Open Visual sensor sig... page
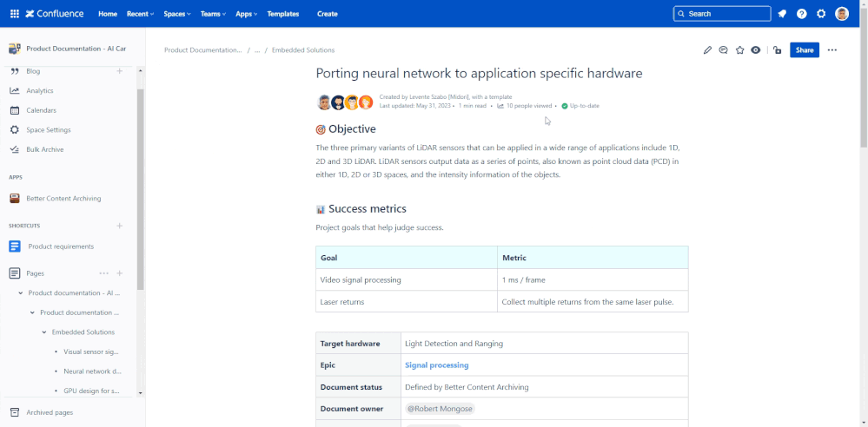Screen dimensions: 868x427 pos(90,351)
